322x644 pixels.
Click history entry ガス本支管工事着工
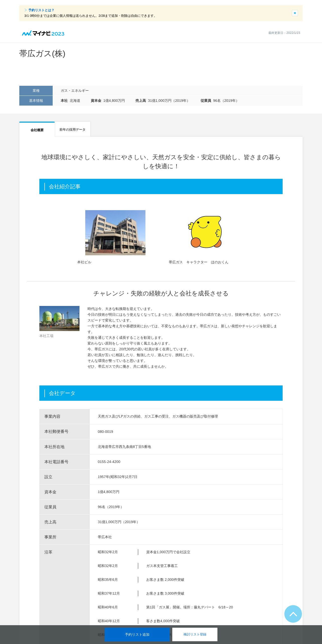tap(162, 566)
